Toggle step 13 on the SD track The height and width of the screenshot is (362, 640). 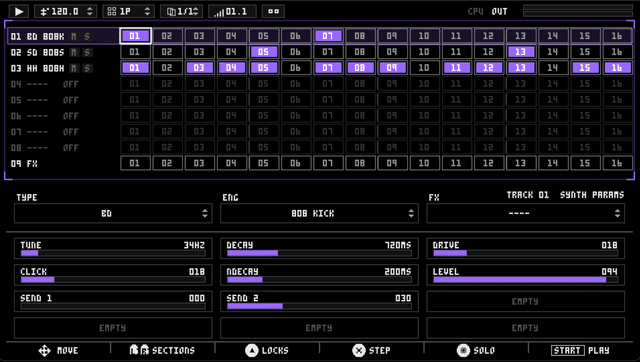(521, 52)
